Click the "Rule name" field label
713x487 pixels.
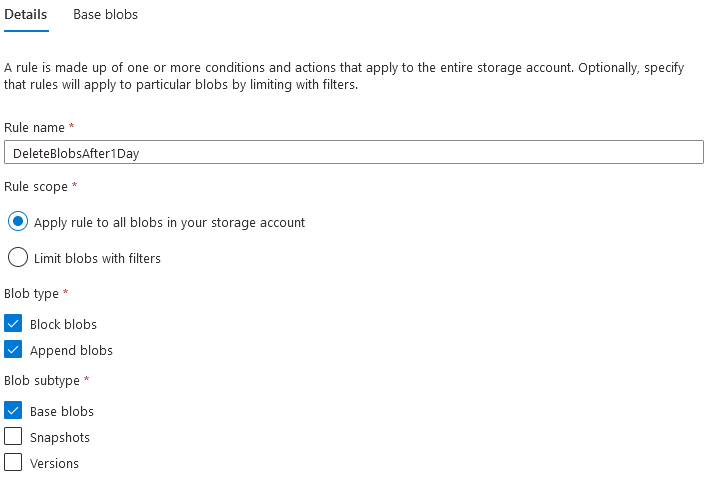click(34, 128)
